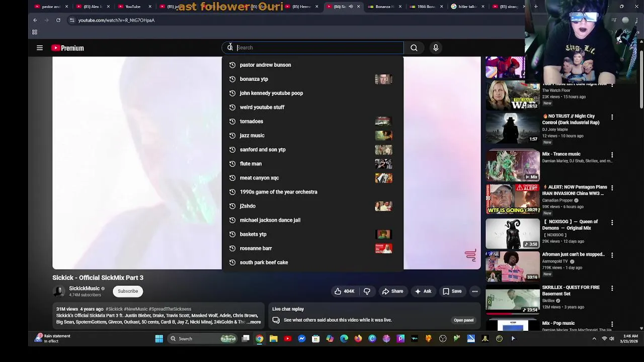Run search with the magnifier button
The height and width of the screenshot is (362, 644).
414,48
